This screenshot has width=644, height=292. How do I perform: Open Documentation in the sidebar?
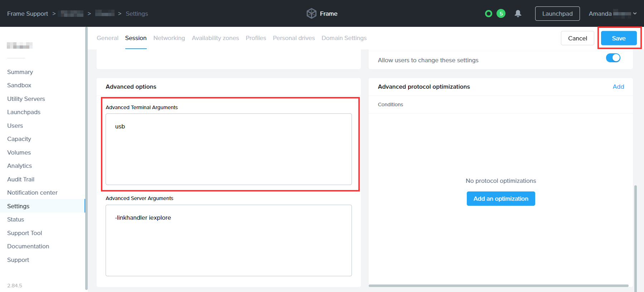coord(28,246)
